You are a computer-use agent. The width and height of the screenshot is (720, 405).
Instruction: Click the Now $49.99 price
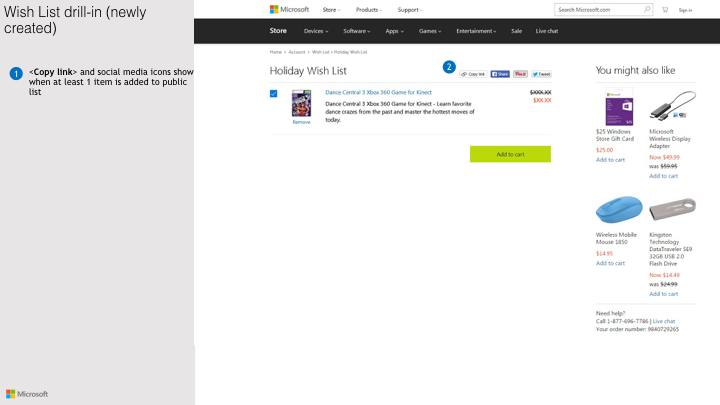pyautogui.click(x=664, y=157)
